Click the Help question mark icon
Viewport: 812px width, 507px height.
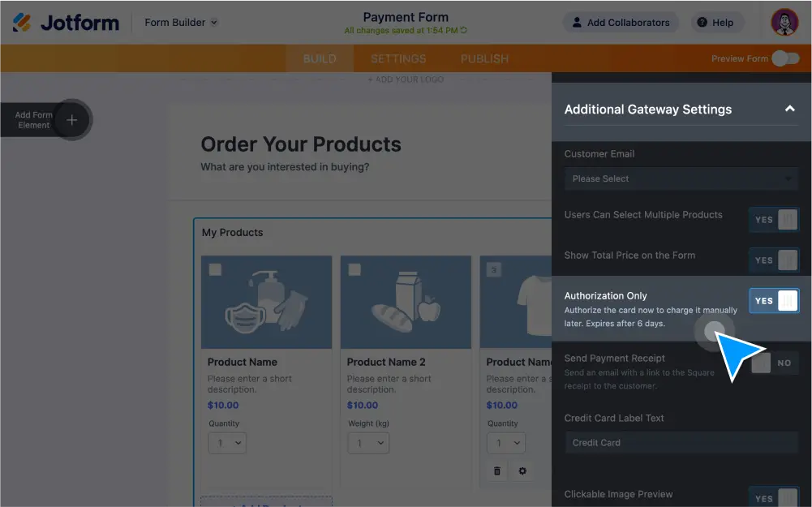[699, 22]
